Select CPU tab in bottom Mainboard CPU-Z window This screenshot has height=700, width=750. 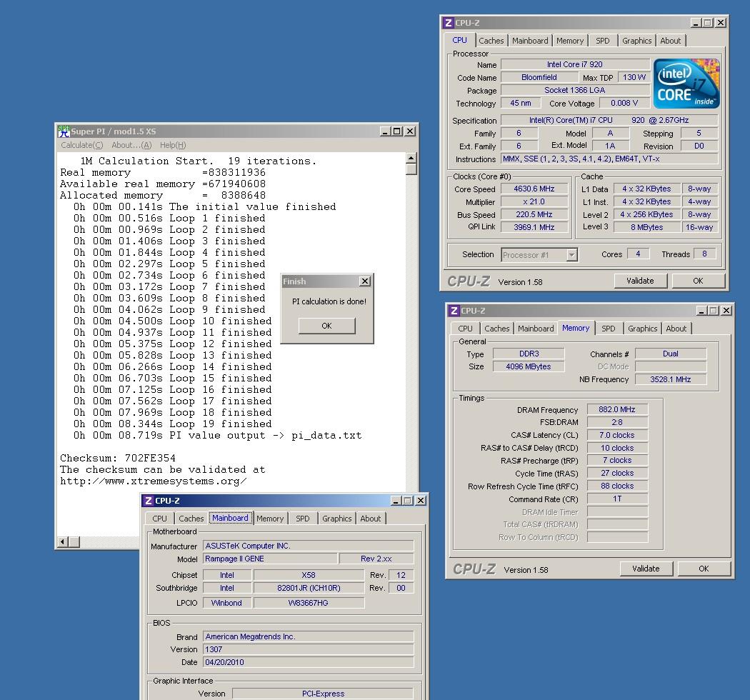coord(160,519)
